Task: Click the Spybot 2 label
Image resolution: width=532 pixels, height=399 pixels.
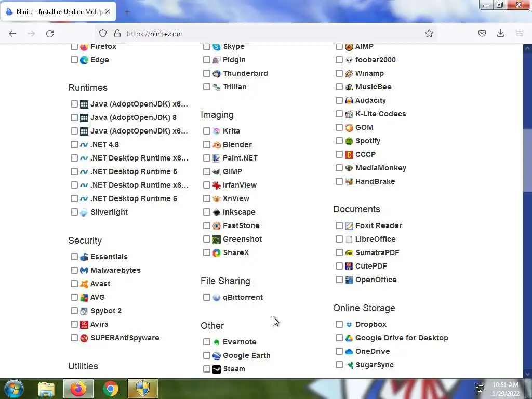Action: (x=106, y=311)
